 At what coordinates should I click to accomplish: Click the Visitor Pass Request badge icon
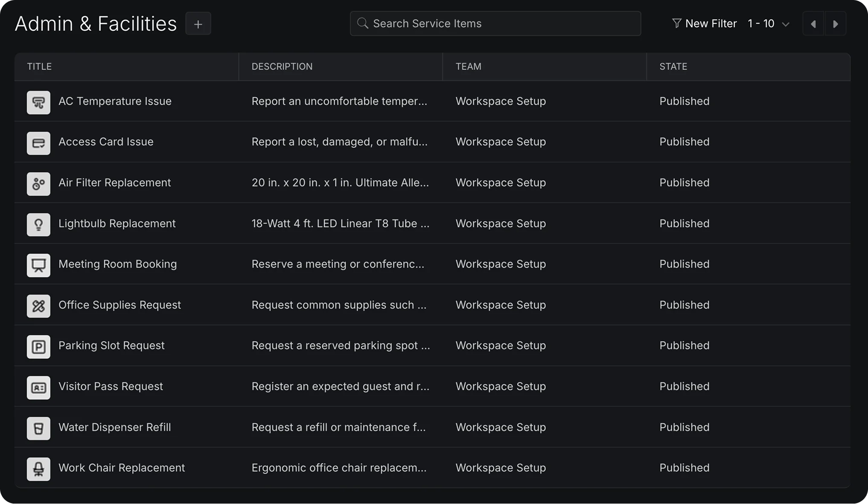click(x=38, y=388)
